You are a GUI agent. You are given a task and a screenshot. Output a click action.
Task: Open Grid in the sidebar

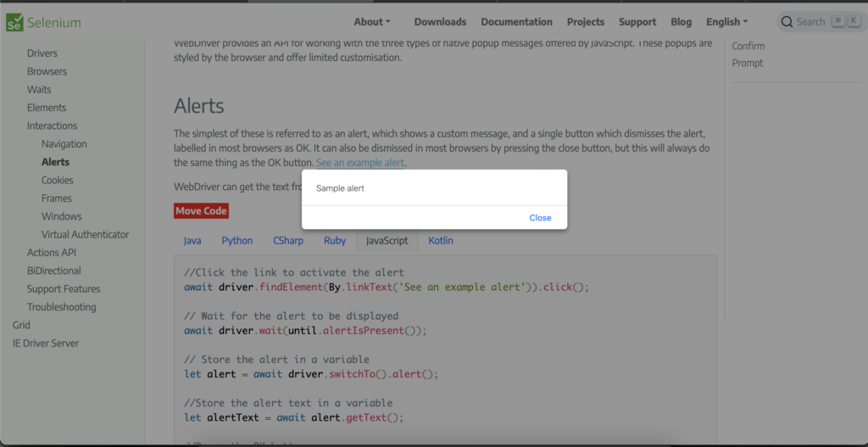(21, 325)
